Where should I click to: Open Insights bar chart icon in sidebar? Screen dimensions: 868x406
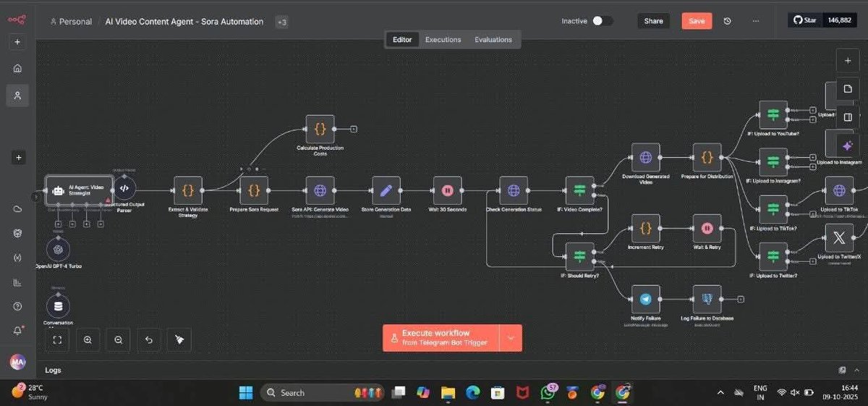[17, 282]
